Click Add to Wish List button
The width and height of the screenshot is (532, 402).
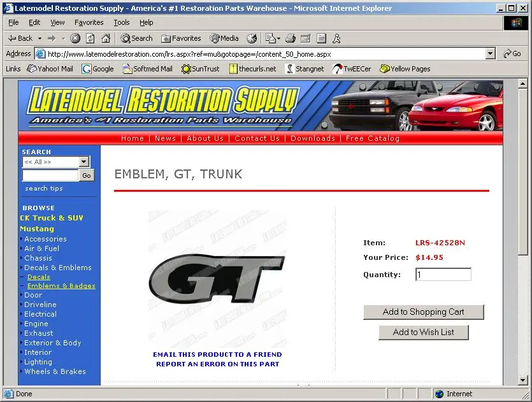point(424,332)
